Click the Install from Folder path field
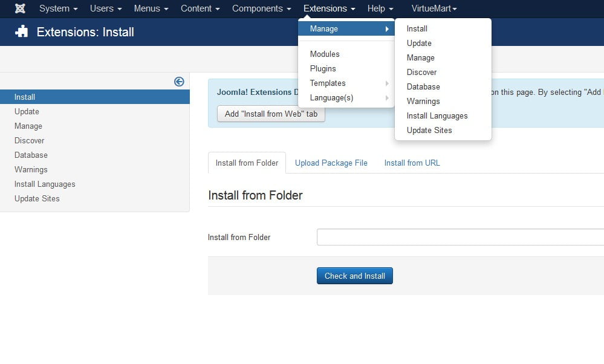 pyautogui.click(x=459, y=237)
